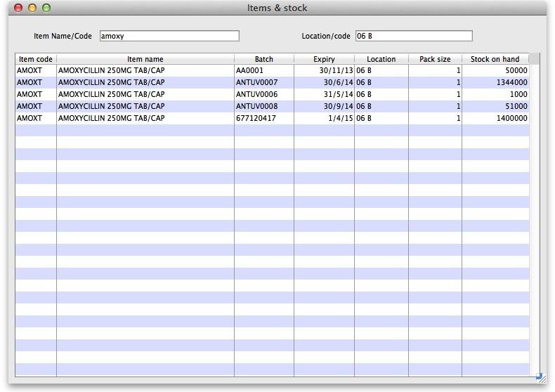Click the Item Name/Code search field
The width and height of the screenshot is (555, 392).
169,36
